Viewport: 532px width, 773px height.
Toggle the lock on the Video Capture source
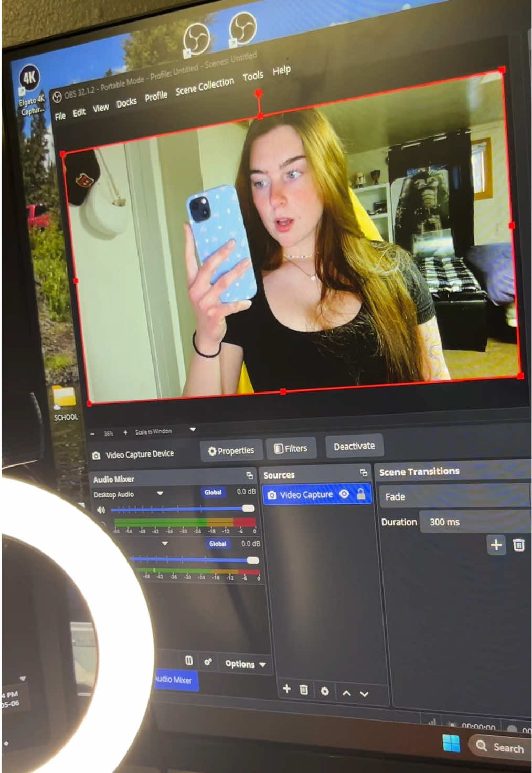pos(361,493)
